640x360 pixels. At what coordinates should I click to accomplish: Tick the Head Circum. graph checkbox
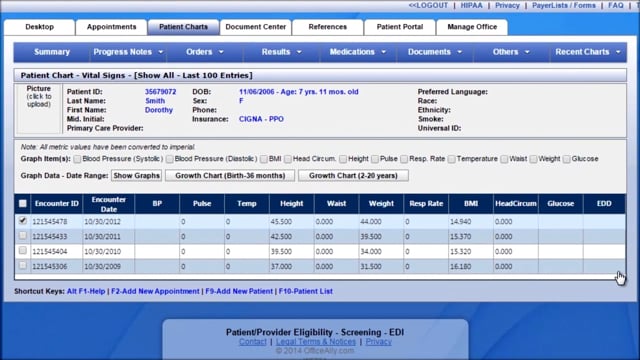[x=288, y=159]
